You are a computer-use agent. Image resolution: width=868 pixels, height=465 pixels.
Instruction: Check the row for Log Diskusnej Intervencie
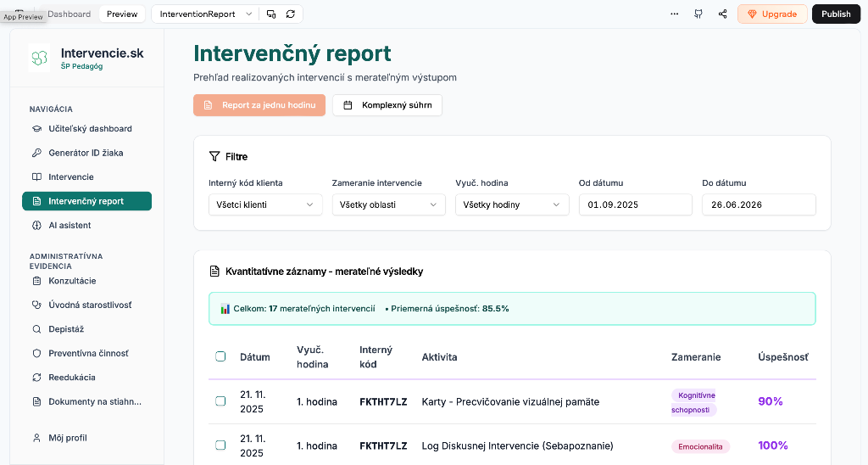coord(220,445)
